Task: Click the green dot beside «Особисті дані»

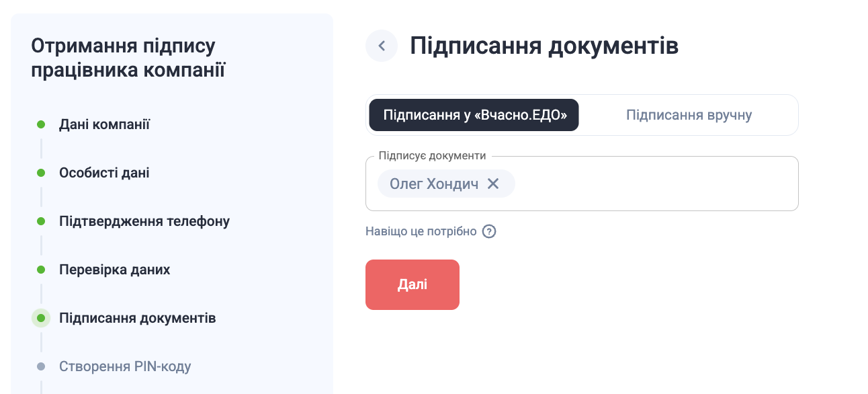Action: tap(41, 173)
